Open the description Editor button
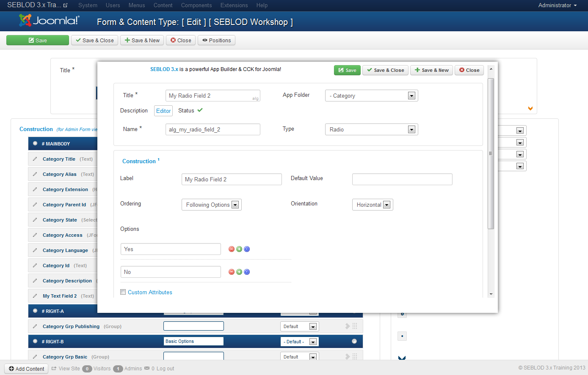This screenshot has height=375, width=588. pyautogui.click(x=163, y=111)
